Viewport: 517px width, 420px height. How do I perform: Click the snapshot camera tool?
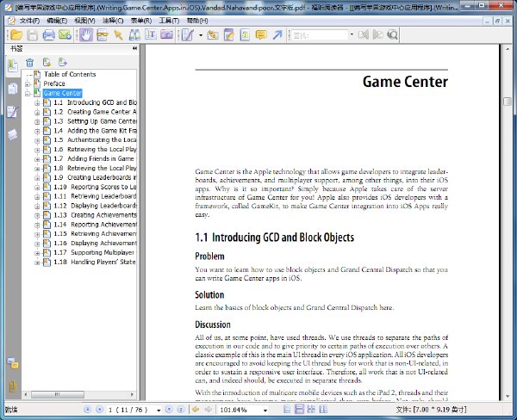(166, 34)
